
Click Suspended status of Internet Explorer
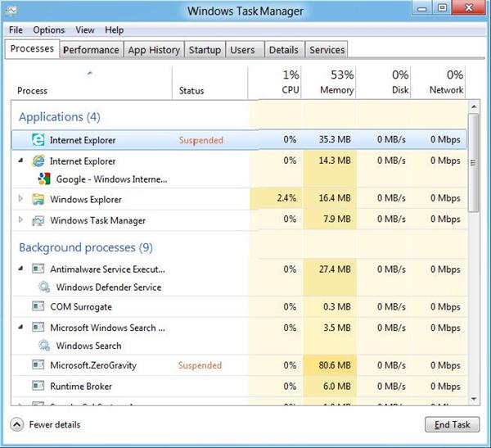pos(201,140)
